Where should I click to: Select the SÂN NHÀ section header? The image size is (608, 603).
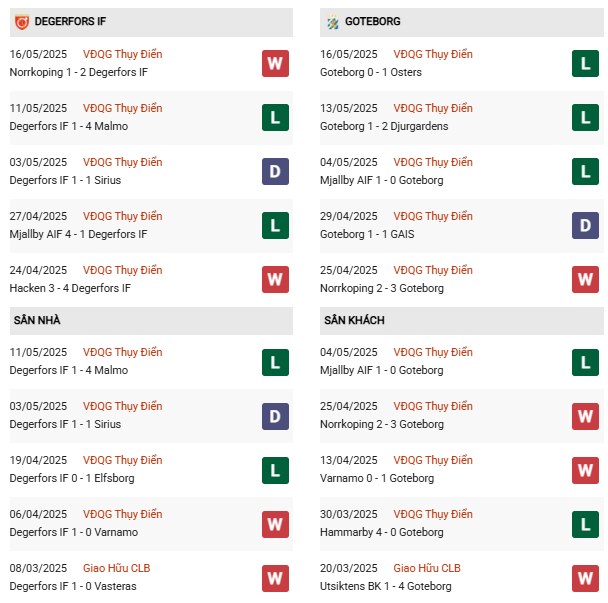pos(37,320)
